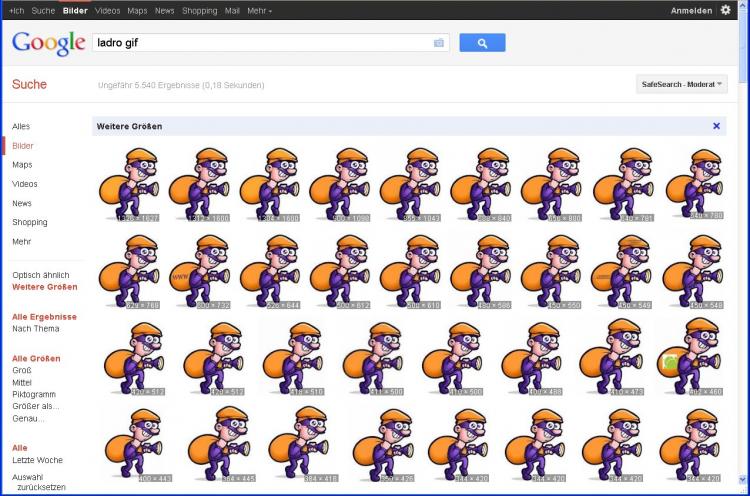Select Alles in the left sidebar
The image size is (750, 496).
pos(21,127)
